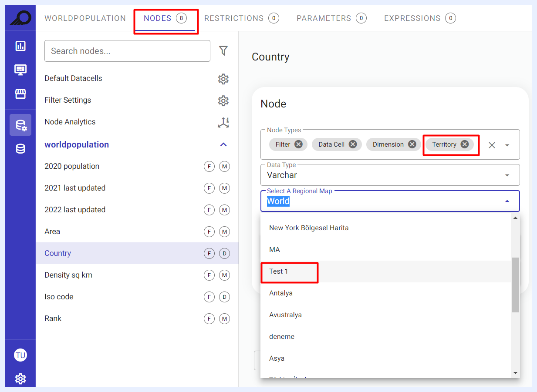
Task: Choose Antalya in the regional map list
Action: pyautogui.click(x=385, y=293)
